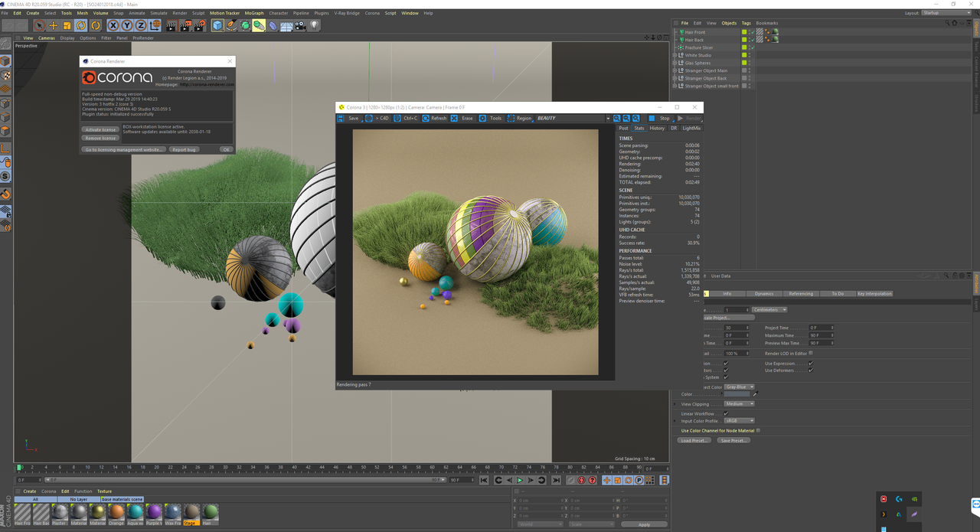Click the Camera object icon in toolbar

click(x=300, y=26)
